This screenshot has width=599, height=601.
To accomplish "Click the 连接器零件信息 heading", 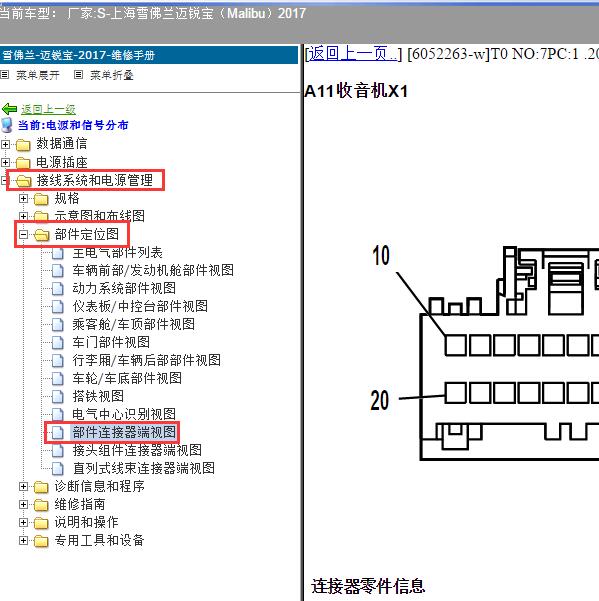I will pyautogui.click(x=368, y=586).
